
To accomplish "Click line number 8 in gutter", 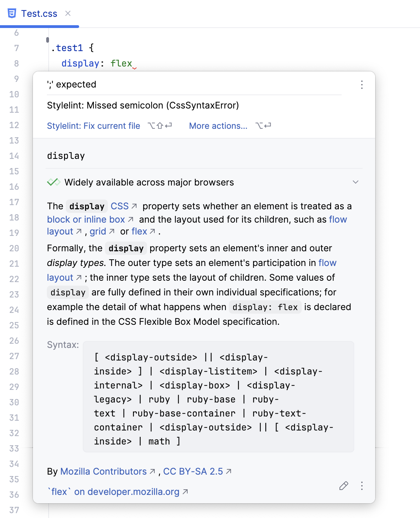I will (x=16, y=63).
